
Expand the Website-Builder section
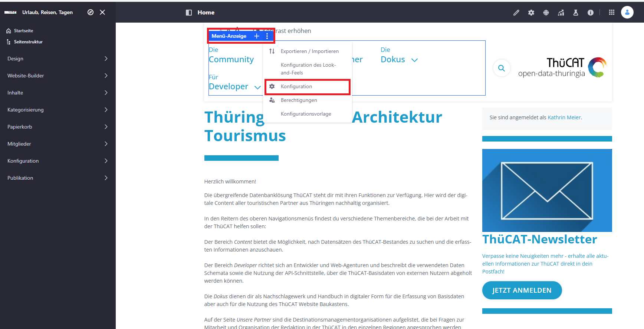(x=58, y=76)
